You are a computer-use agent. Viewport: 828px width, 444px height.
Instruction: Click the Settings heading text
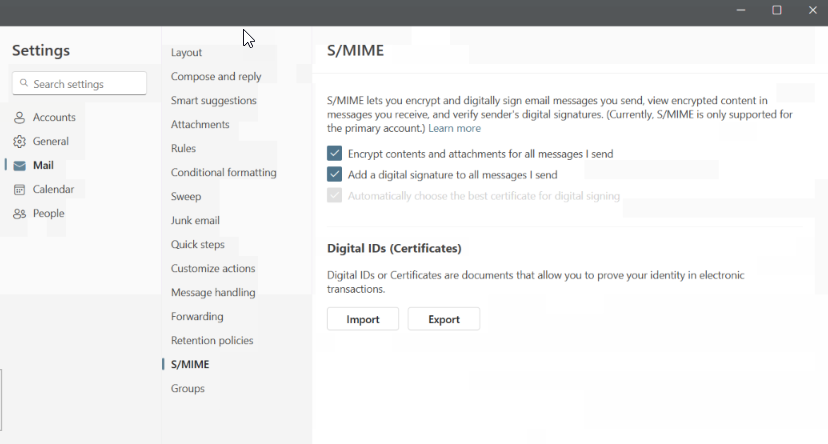[41, 50]
